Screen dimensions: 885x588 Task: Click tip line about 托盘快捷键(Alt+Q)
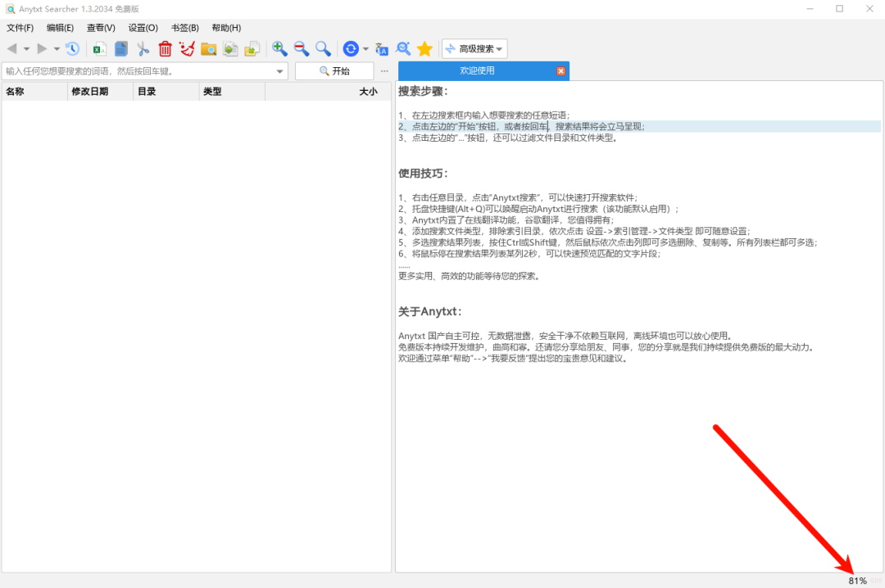539,209
